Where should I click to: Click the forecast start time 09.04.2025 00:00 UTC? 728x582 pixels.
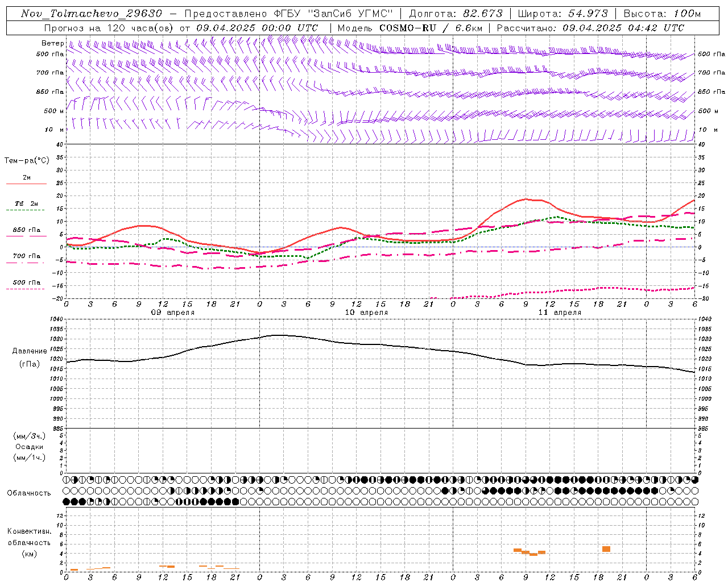tap(257, 28)
